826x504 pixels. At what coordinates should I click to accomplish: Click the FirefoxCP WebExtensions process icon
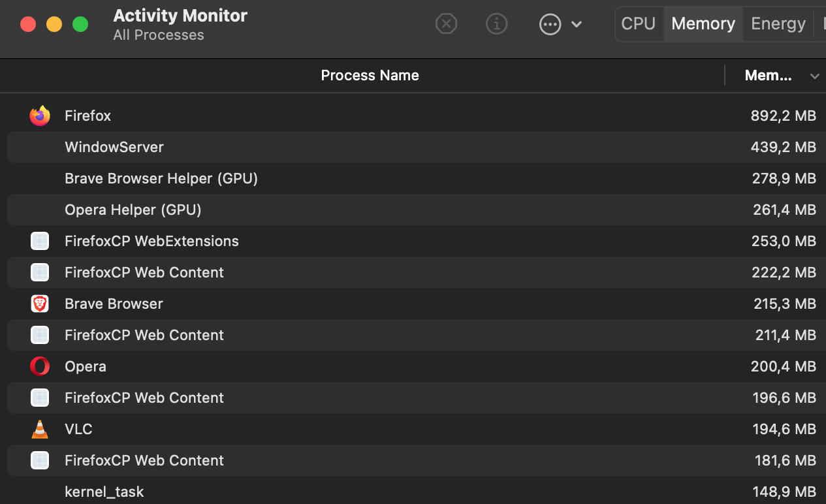tap(40, 241)
